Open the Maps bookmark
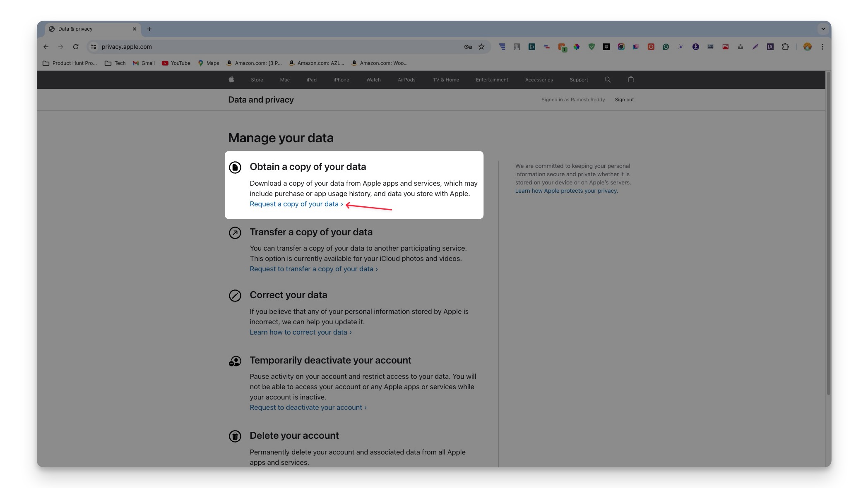Image resolution: width=868 pixels, height=488 pixels. point(209,63)
